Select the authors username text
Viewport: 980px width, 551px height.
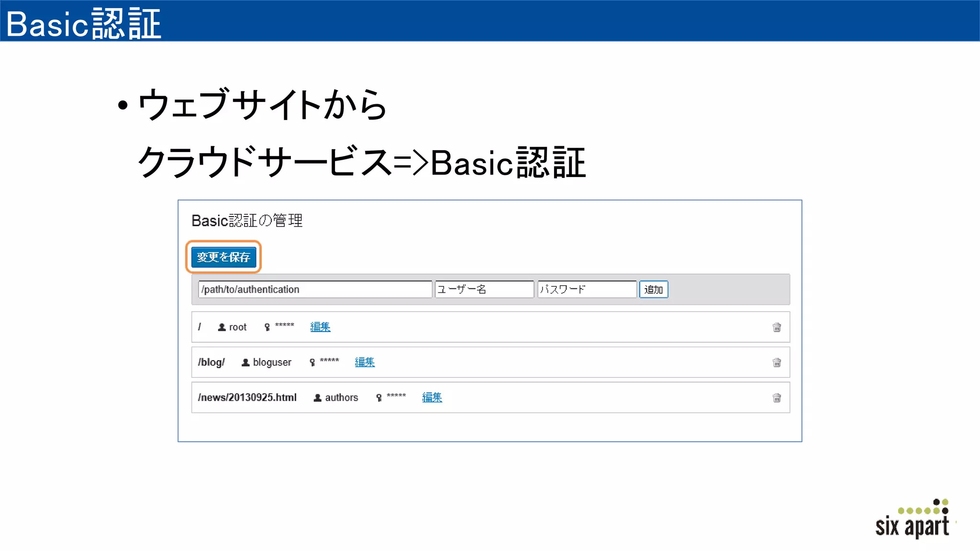click(342, 397)
